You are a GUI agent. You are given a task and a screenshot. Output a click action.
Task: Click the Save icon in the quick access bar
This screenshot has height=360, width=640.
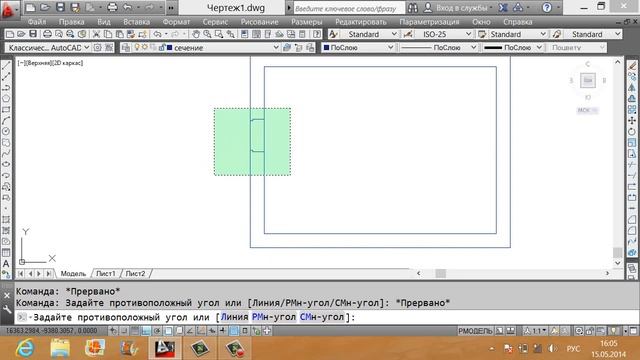point(60,7)
